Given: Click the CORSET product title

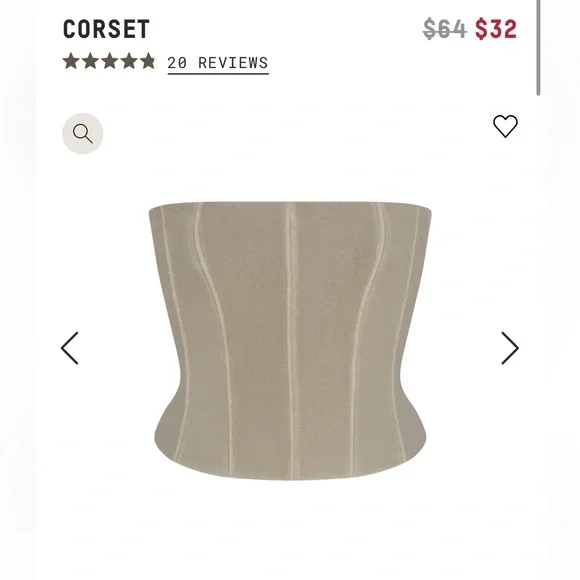Looking at the screenshot, I should point(106,29).
